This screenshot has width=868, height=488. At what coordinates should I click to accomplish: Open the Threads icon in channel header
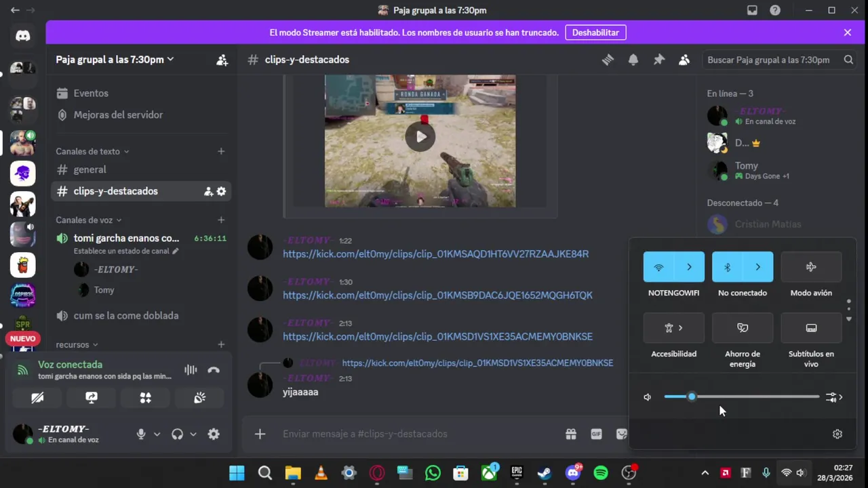point(608,60)
